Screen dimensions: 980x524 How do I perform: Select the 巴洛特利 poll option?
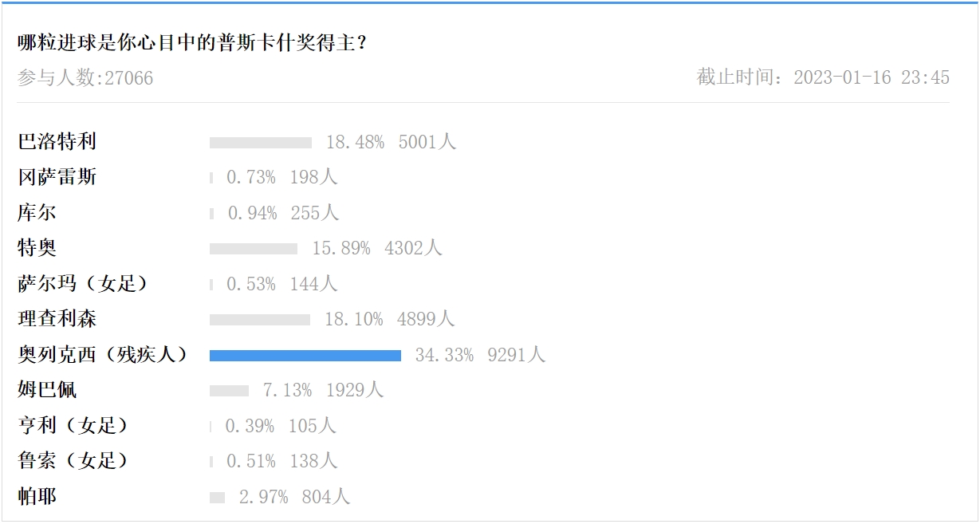(x=57, y=142)
